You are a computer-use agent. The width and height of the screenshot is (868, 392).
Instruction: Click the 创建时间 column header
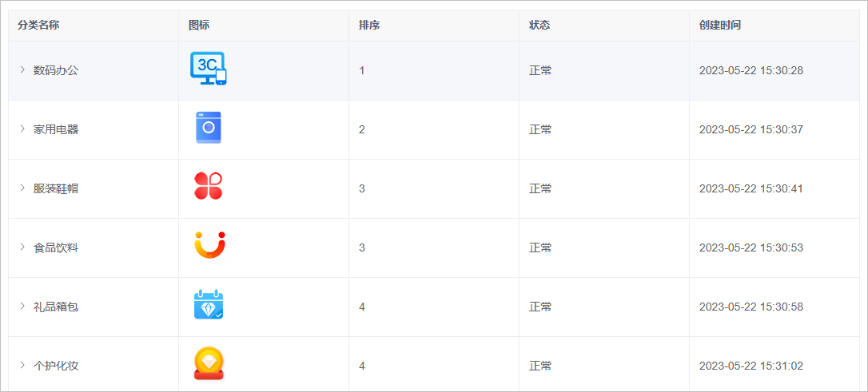click(719, 26)
